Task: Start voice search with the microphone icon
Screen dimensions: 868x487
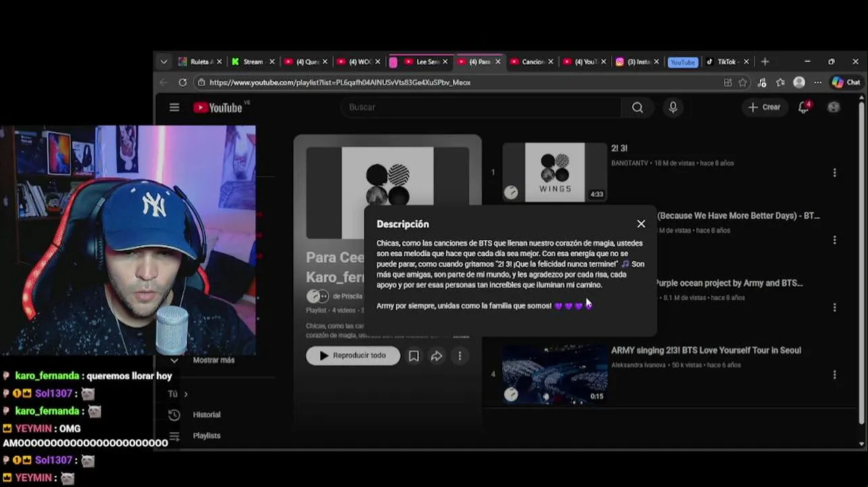Action: (x=673, y=108)
